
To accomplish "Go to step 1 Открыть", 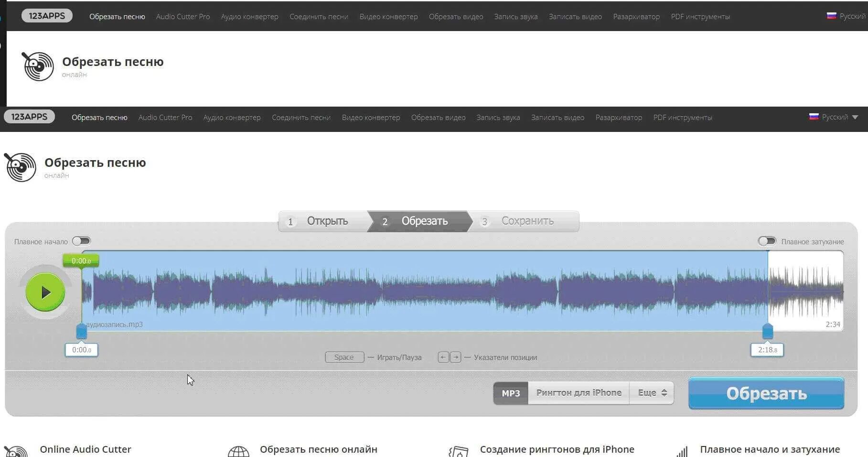I will (323, 221).
